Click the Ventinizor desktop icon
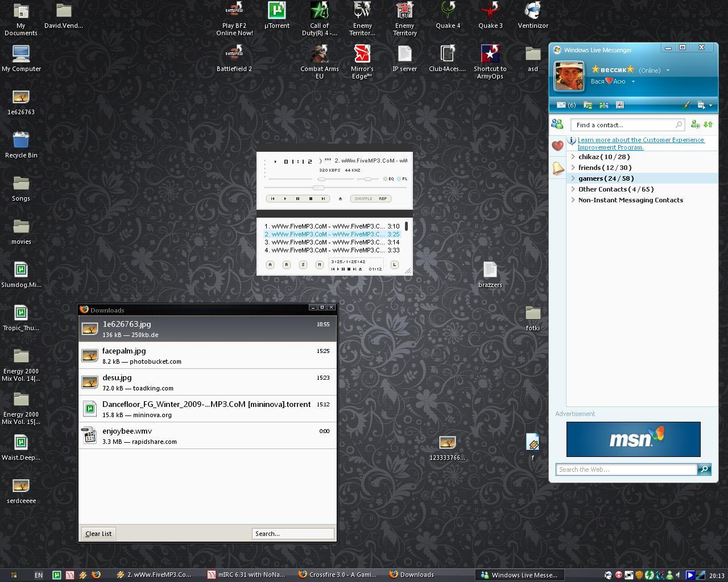The image size is (728, 582). coord(533,15)
